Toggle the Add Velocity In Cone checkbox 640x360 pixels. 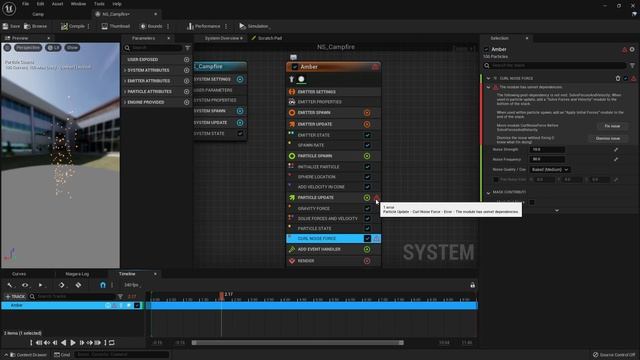click(367, 187)
